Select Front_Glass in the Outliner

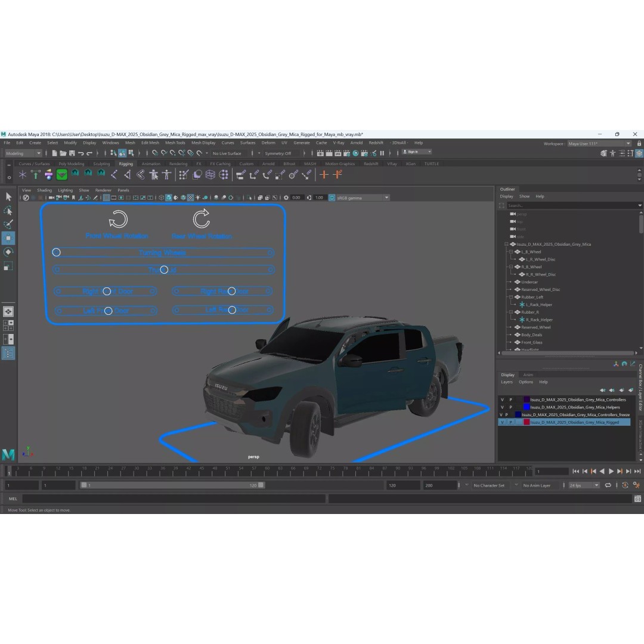click(x=531, y=342)
